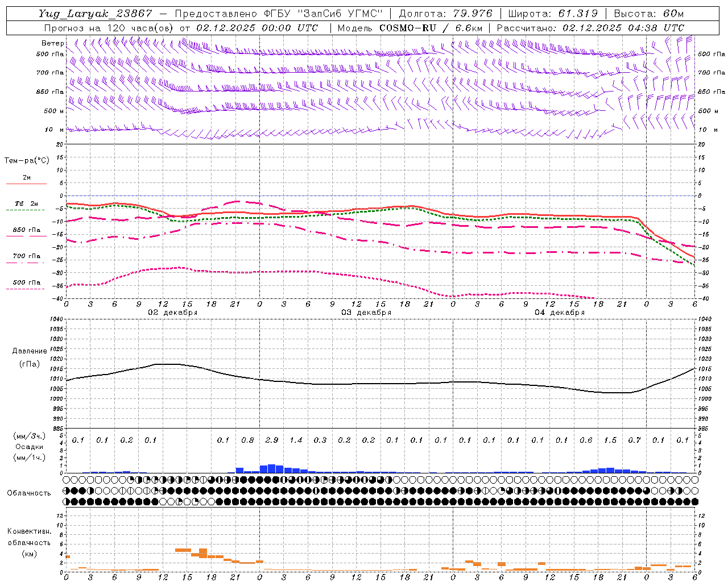Click the tallest blue precipitation bar on 03 декабря

click(272, 469)
